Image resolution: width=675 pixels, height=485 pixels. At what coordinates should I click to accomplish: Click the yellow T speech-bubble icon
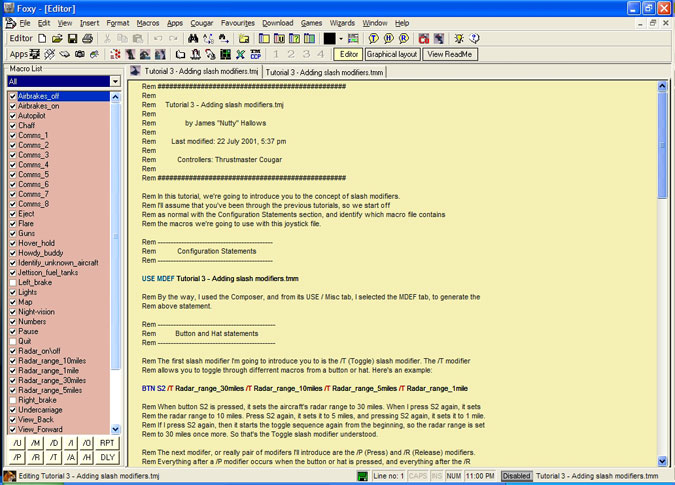373,39
